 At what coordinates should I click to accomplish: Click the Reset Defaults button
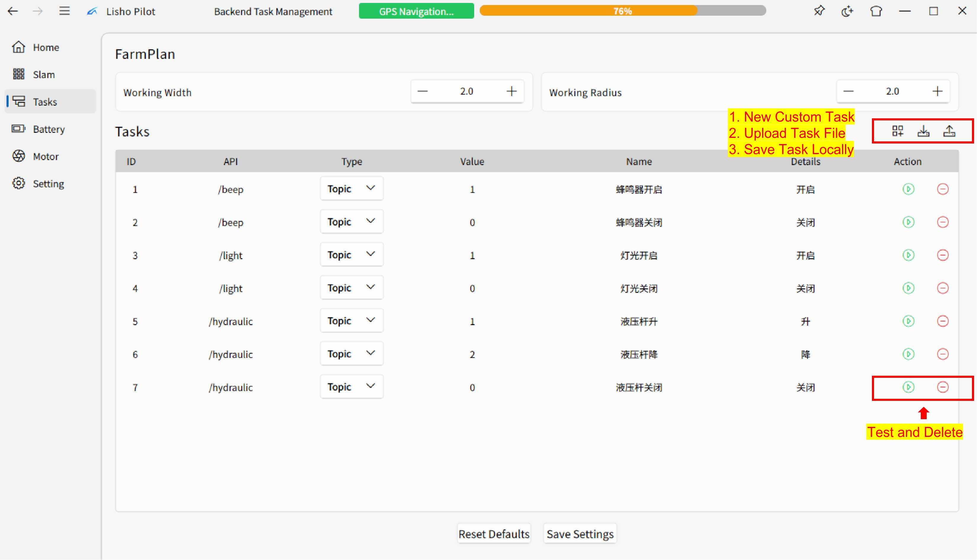pos(494,534)
